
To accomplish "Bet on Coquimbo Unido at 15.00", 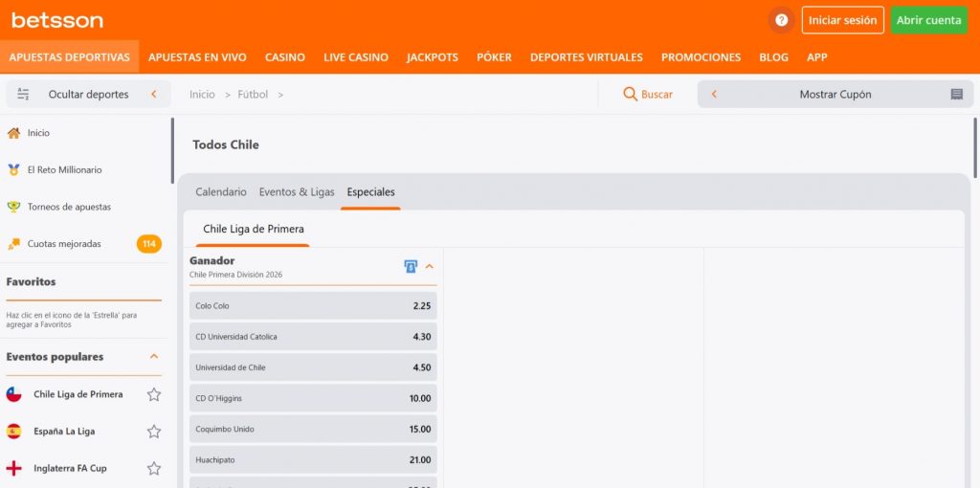I will tap(313, 430).
